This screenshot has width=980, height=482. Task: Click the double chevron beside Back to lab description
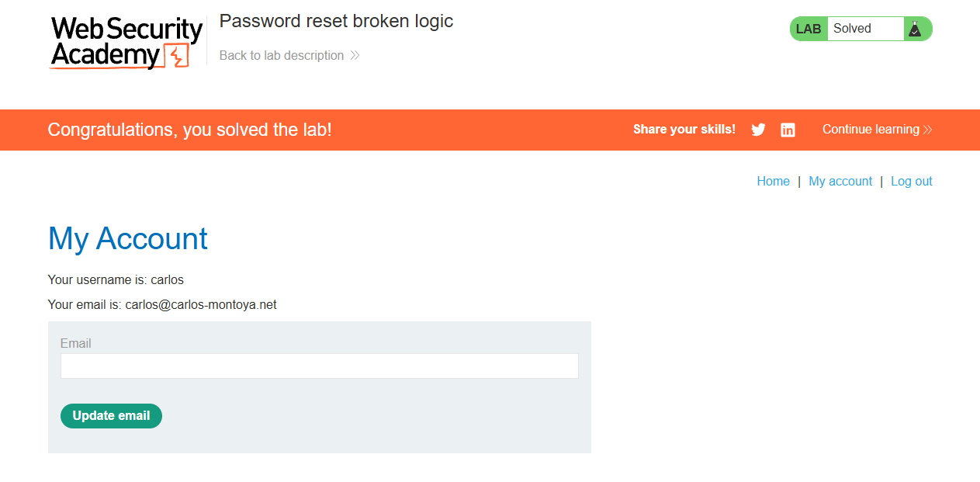click(x=355, y=56)
